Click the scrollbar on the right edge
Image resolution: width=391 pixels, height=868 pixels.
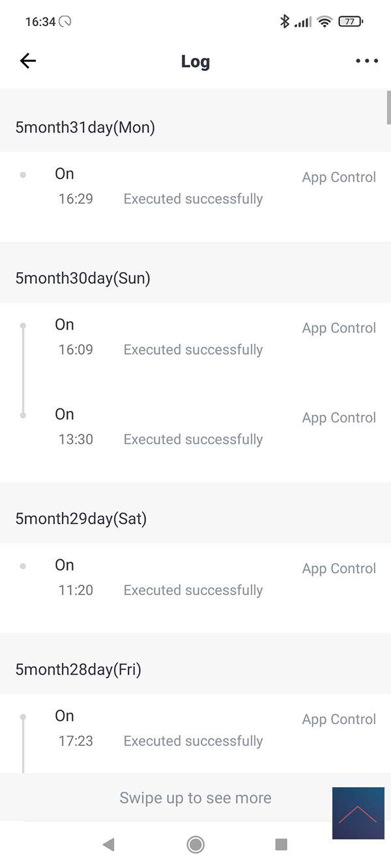[x=388, y=107]
